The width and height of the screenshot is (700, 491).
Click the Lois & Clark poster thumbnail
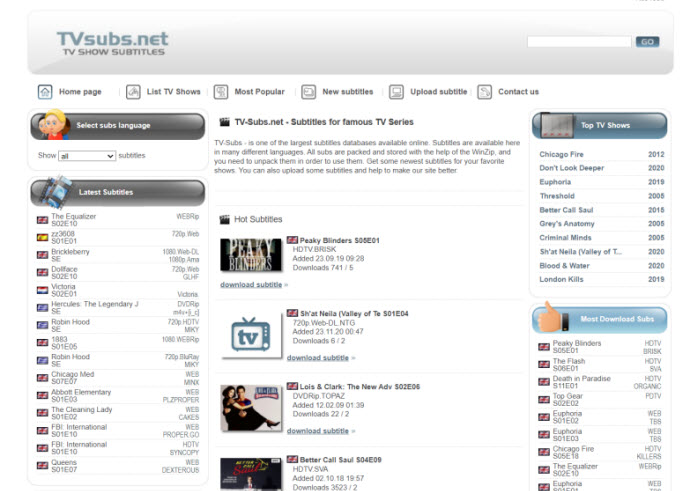pyautogui.click(x=251, y=408)
